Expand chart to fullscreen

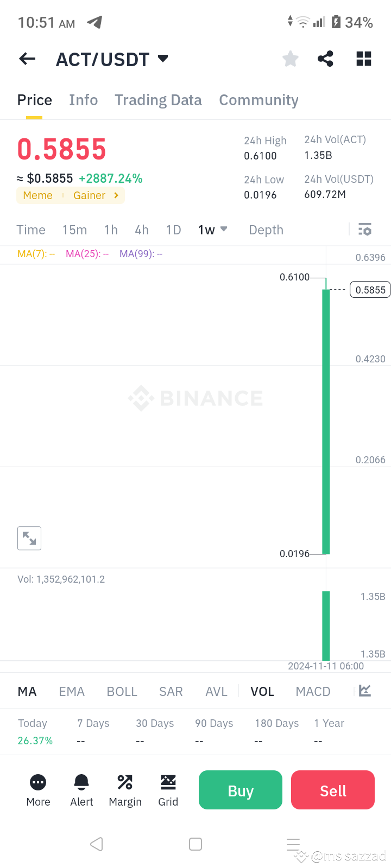29,538
